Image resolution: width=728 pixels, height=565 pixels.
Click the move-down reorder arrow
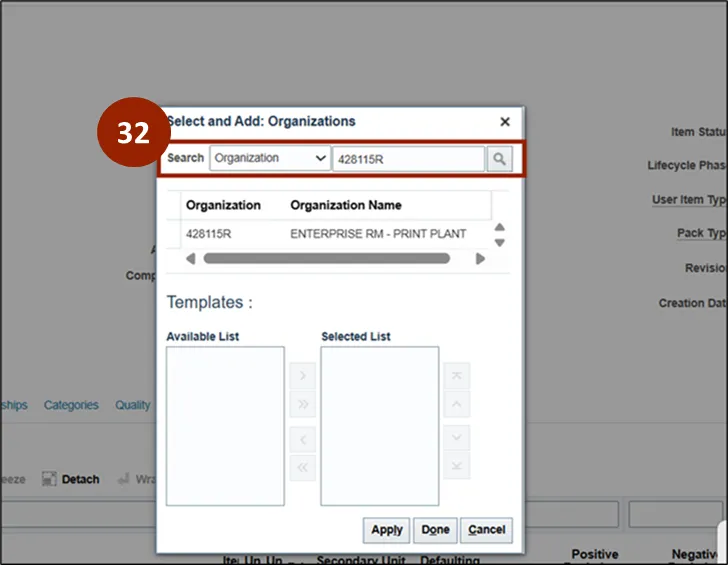[457, 438]
